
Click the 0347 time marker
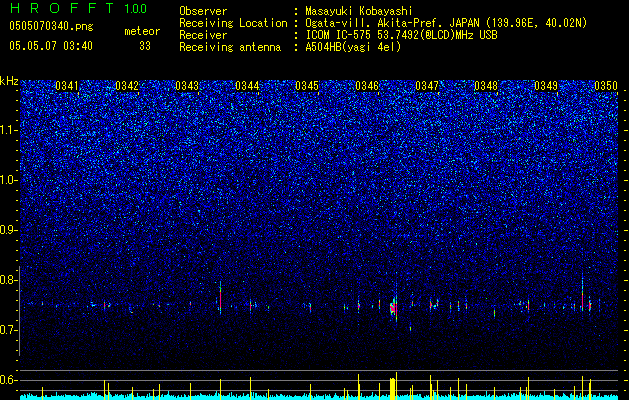pyautogui.click(x=427, y=86)
